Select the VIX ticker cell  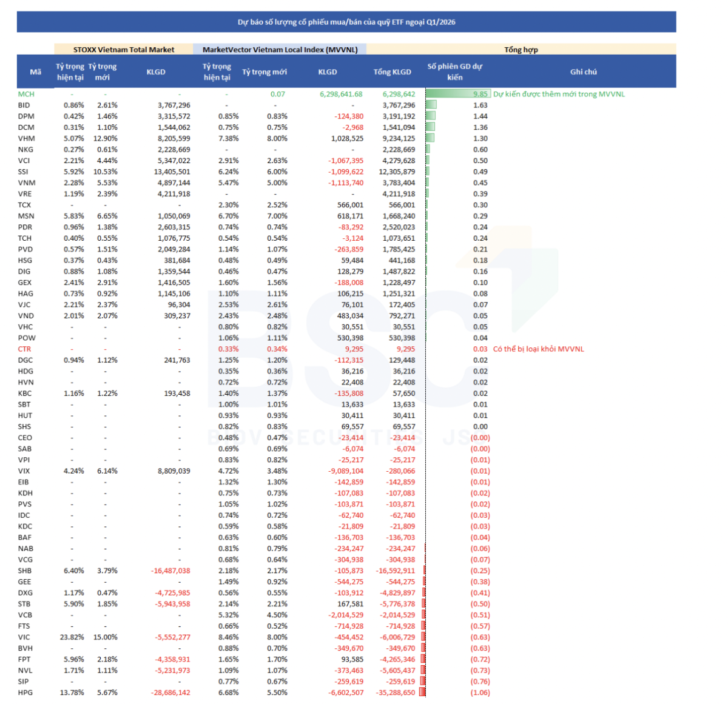point(24,471)
